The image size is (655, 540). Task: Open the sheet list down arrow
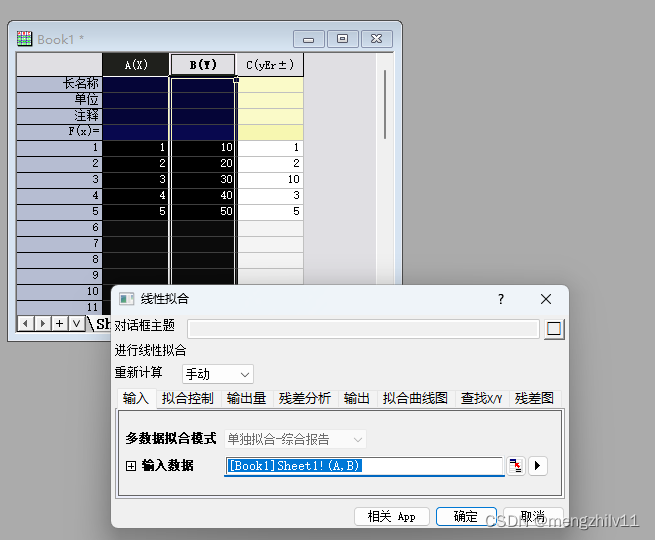coord(76,324)
